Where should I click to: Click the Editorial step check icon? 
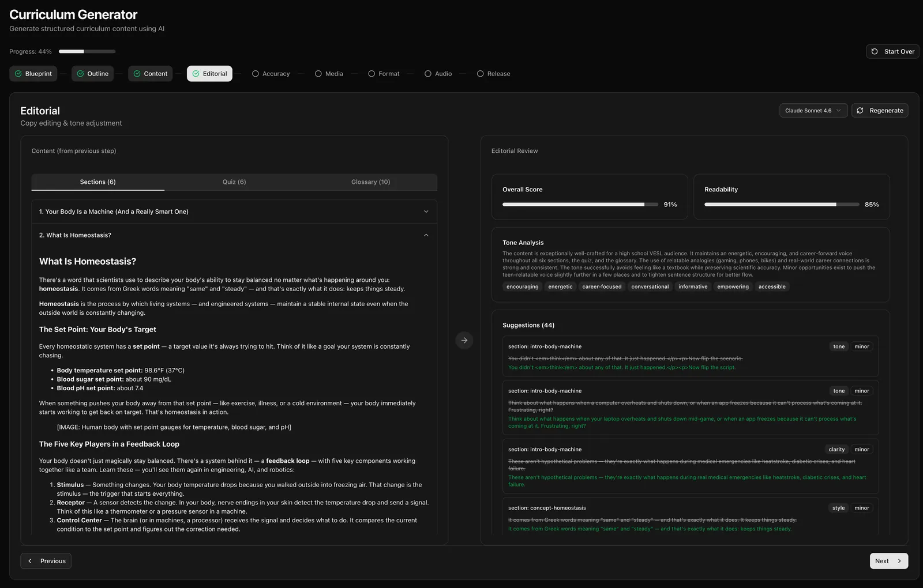[196, 74]
